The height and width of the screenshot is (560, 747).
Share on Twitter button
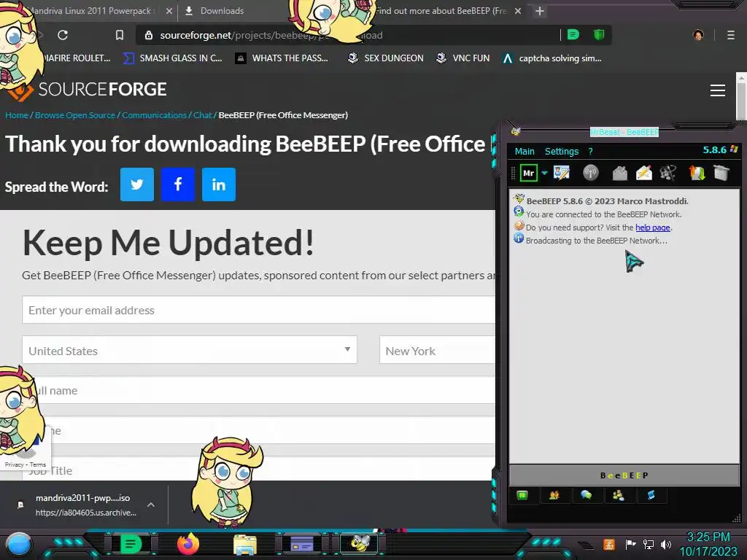tap(136, 184)
